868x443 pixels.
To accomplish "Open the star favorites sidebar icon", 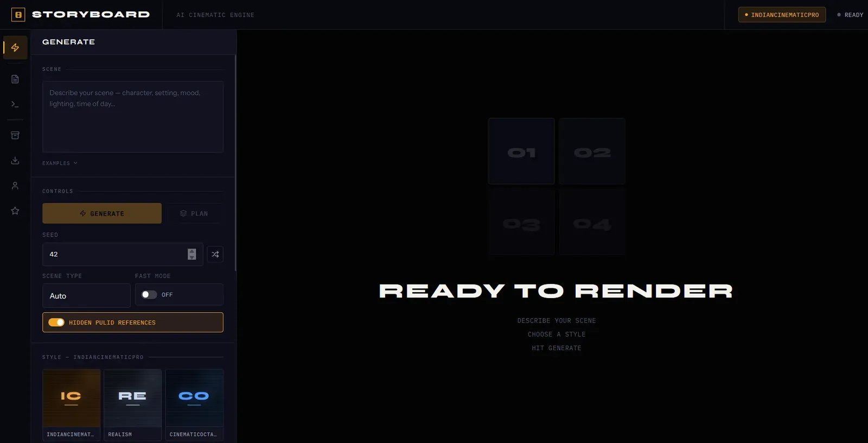I will coord(15,211).
